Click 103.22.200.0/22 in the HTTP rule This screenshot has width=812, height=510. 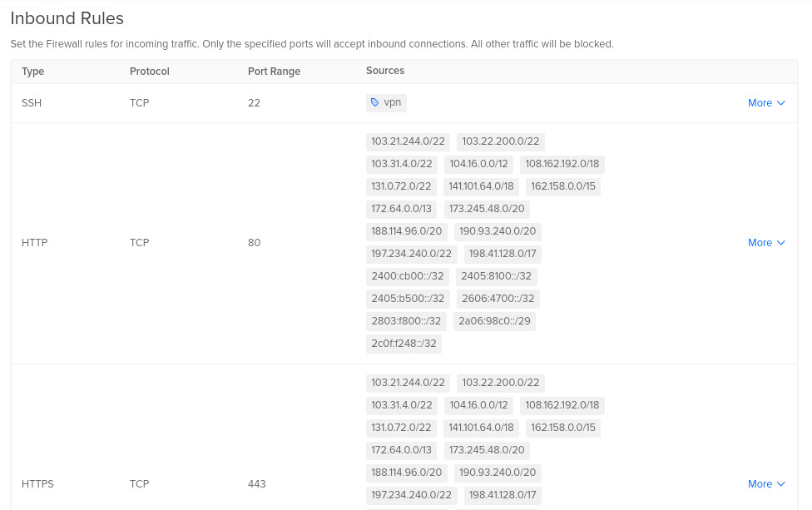(501, 141)
